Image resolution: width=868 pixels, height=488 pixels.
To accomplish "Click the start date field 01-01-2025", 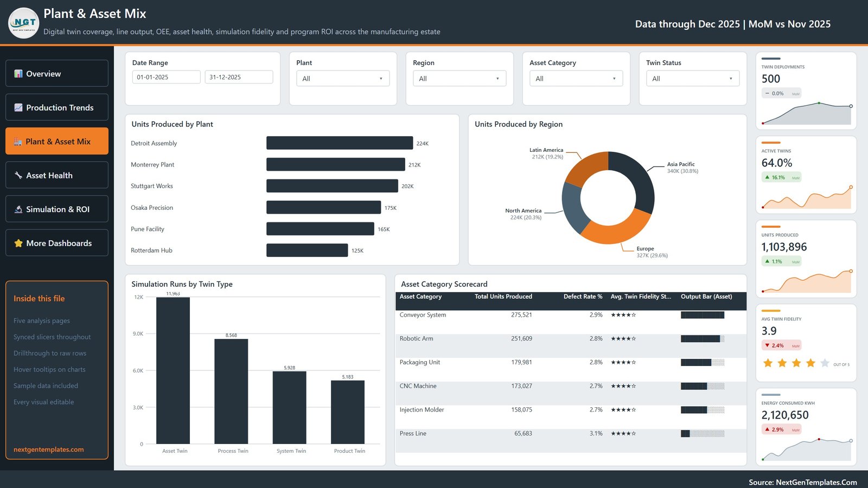I will click(166, 77).
